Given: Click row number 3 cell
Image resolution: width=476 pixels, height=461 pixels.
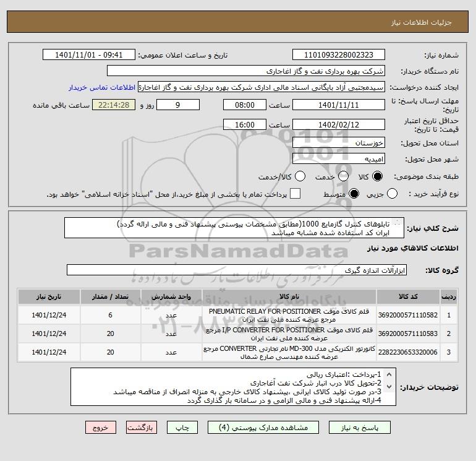Looking at the screenshot, I should point(449,352).
